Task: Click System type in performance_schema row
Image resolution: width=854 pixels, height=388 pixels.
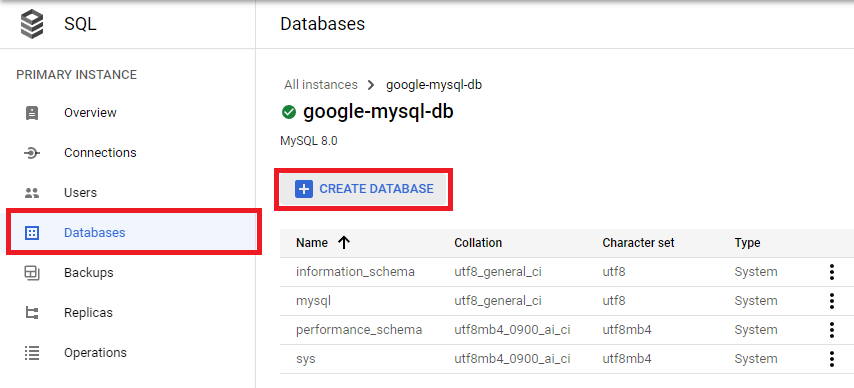Action: click(x=756, y=330)
